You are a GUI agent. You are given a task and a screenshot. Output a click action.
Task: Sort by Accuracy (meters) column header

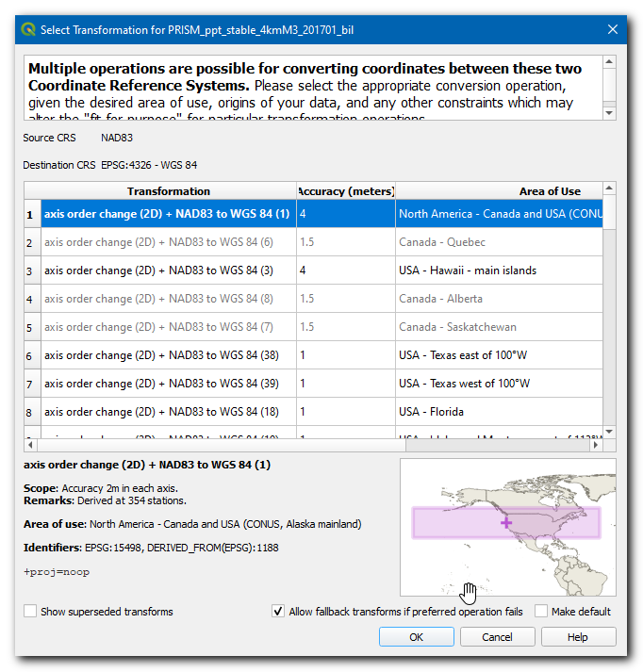click(346, 190)
